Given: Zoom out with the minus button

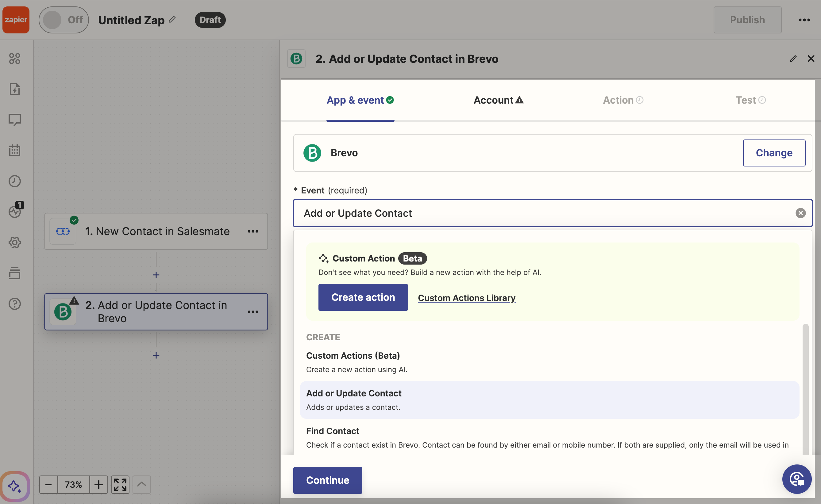Looking at the screenshot, I should point(48,484).
